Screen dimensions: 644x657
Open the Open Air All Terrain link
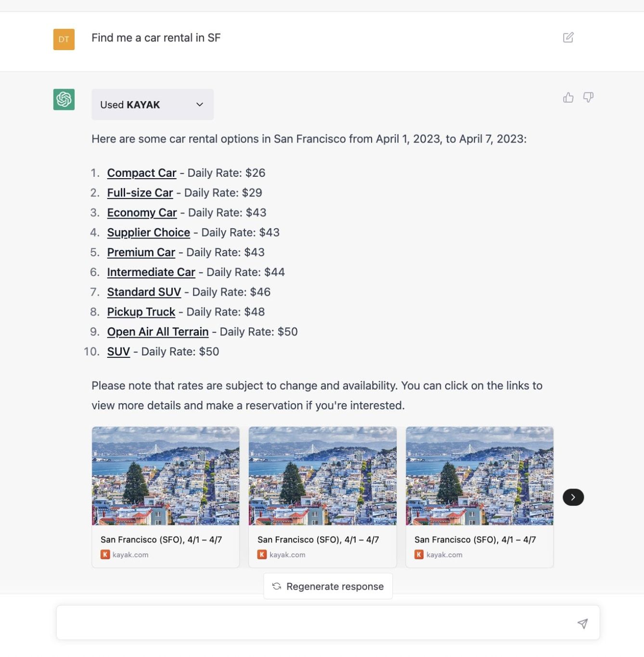158,332
